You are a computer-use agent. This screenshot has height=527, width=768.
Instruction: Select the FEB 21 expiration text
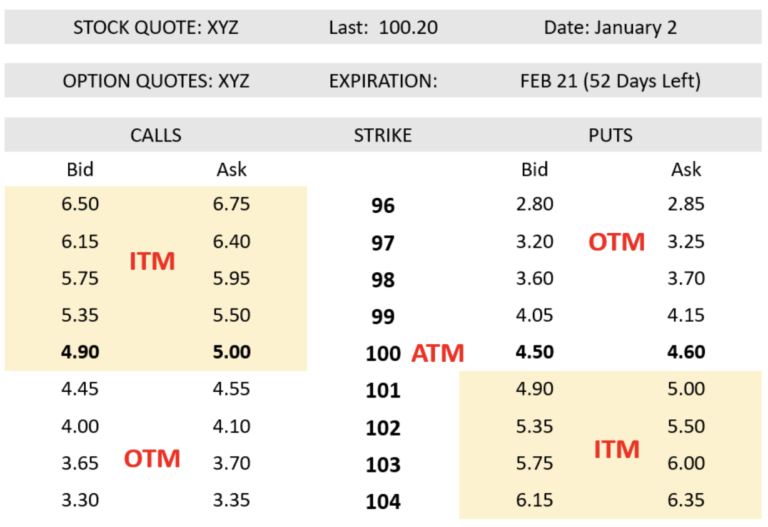coord(610,81)
